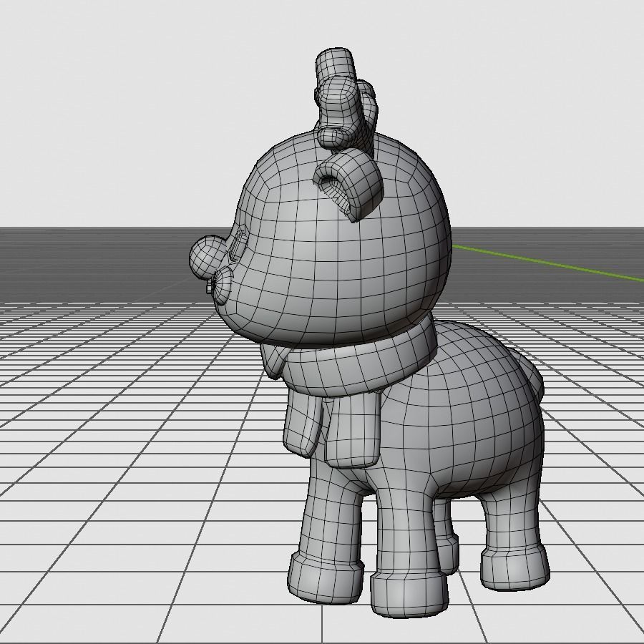Click the reindeer's curved ear
The height and width of the screenshot is (644, 644).
(349, 184)
